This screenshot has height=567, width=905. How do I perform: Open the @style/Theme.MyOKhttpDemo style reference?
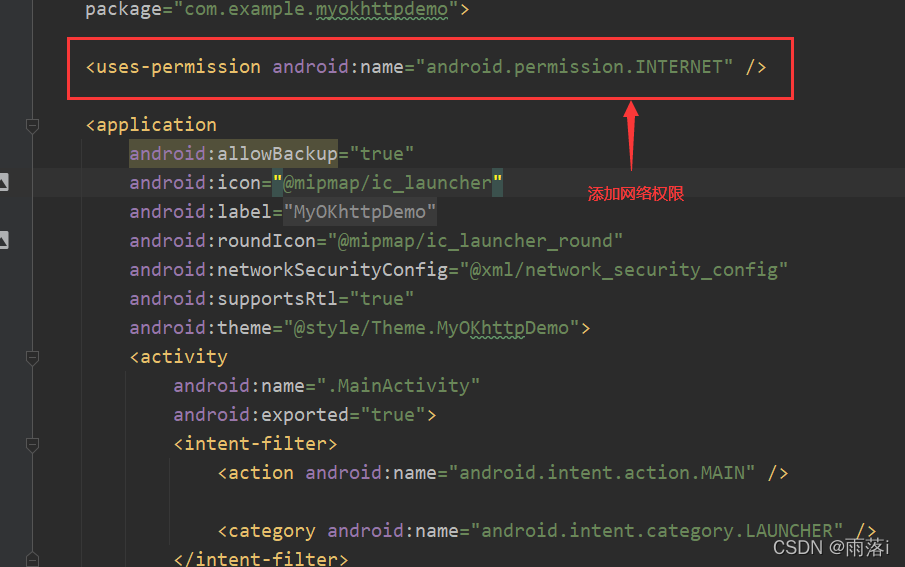pos(436,328)
